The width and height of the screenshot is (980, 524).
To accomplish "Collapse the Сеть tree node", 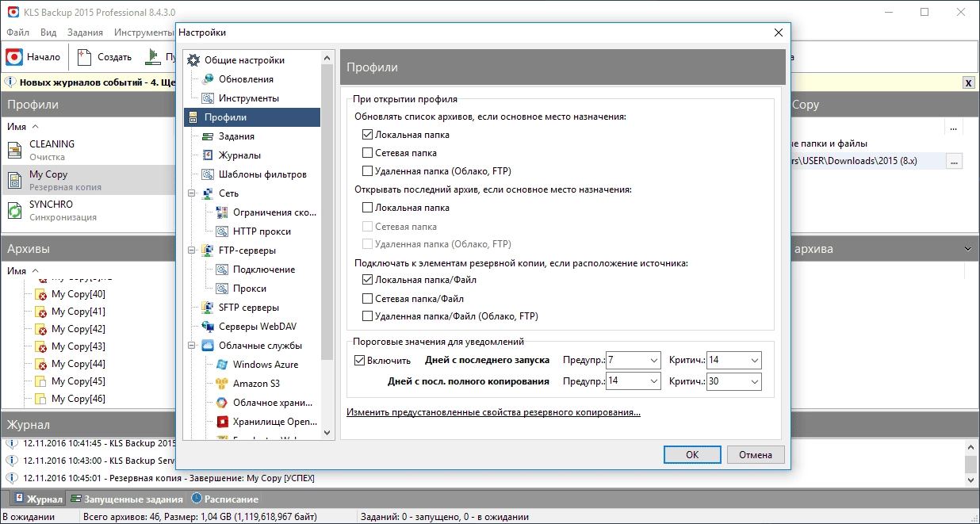I will coord(191,193).
